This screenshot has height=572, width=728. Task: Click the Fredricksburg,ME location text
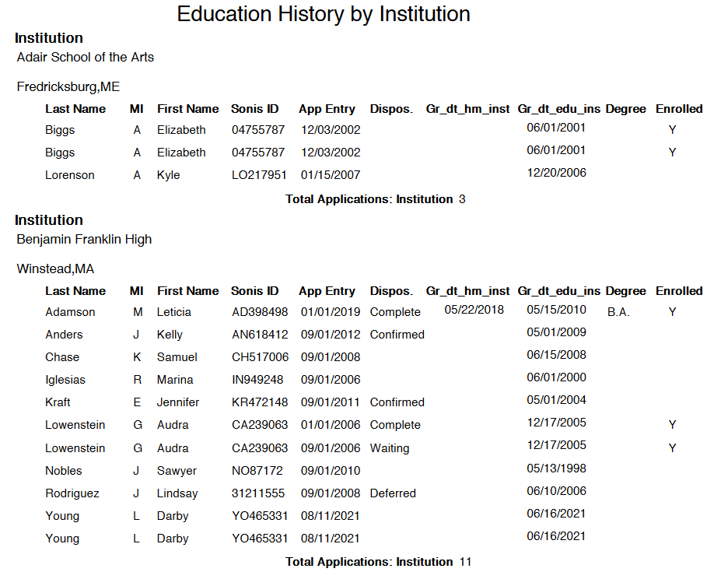[x=68, y=86]
